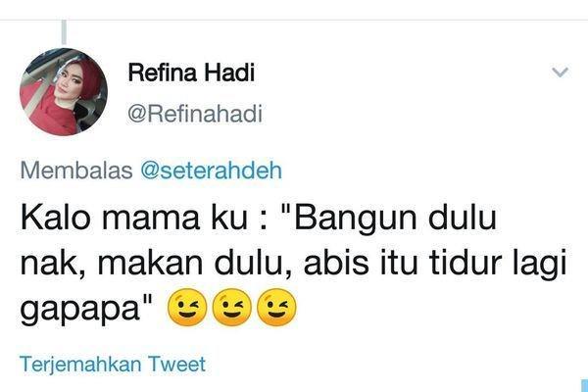Click the blue element at bottom-right corner
The height and width of the screenshot is (392, 588).
584,385
